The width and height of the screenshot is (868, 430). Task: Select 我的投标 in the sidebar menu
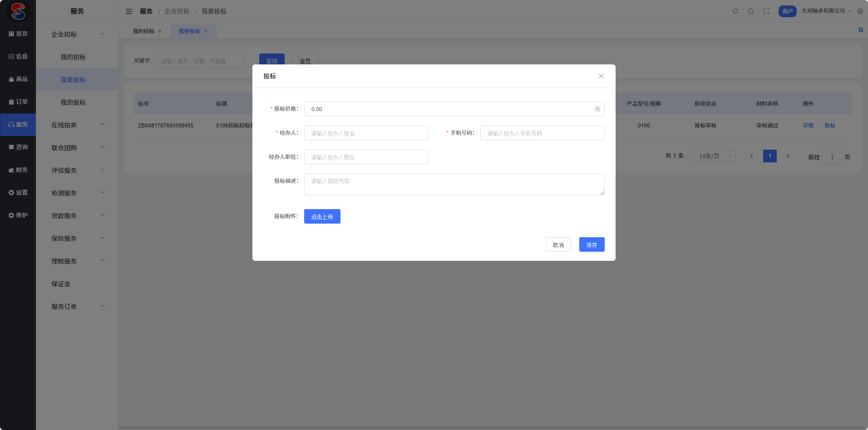(73, 103)
